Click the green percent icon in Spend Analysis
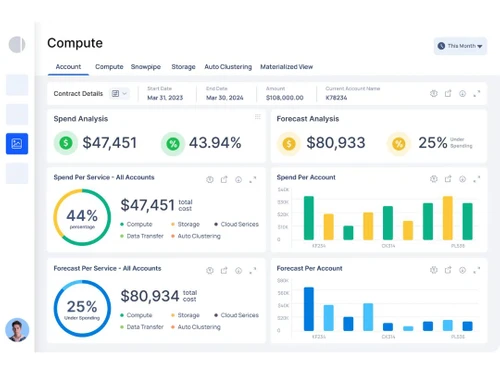Screen dimensions: 500x375 tap(173, 144)
